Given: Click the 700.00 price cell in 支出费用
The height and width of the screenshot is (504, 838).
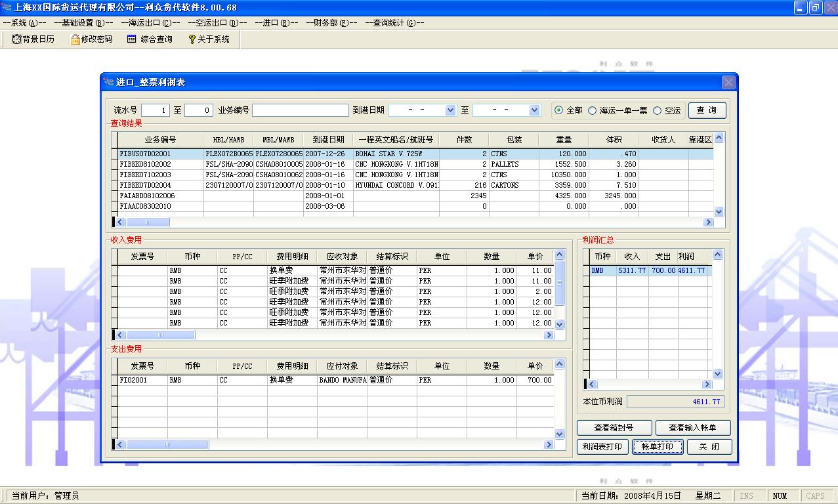Looking at the screenshot, I should 535,380.
